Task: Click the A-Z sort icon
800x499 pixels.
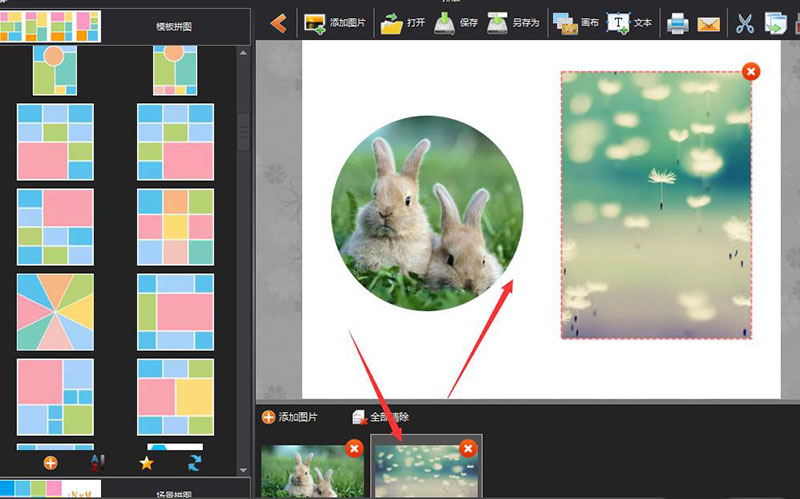Action: (98, 463)
